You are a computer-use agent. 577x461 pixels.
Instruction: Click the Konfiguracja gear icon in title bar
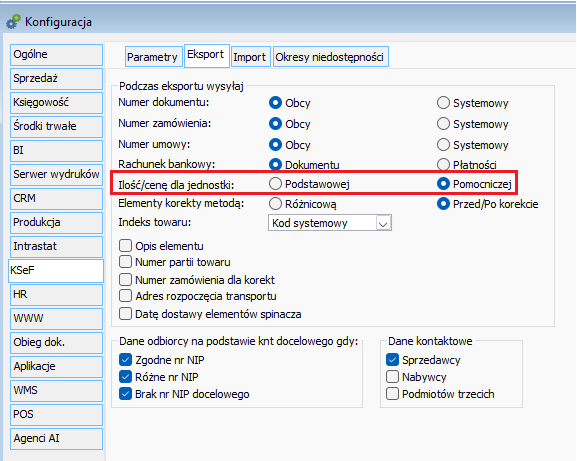coord(13,22)
